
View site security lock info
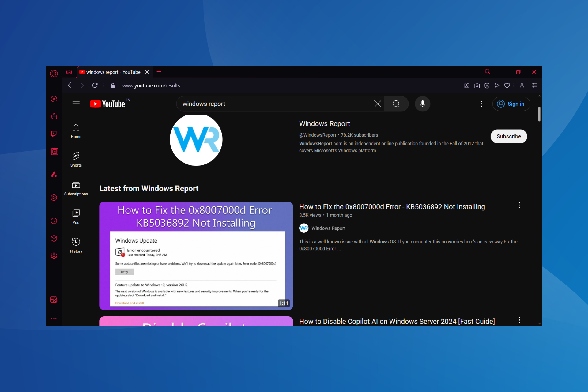coord(113,85)
